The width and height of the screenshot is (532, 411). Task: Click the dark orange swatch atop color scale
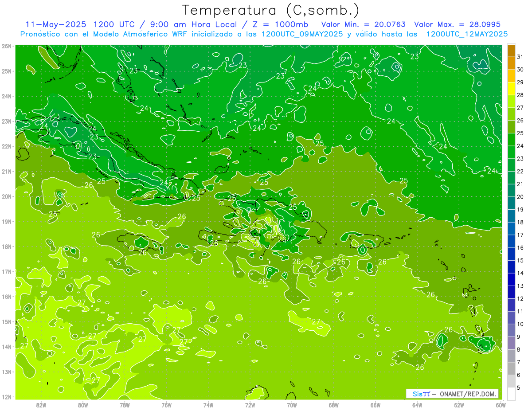(x=511, y=51)
